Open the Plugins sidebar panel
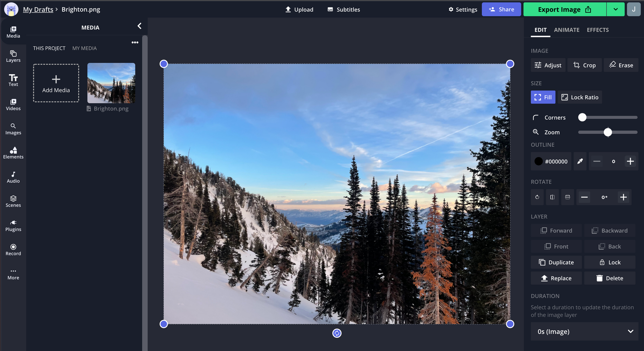 pyautogui.click(x=13, y=225)
